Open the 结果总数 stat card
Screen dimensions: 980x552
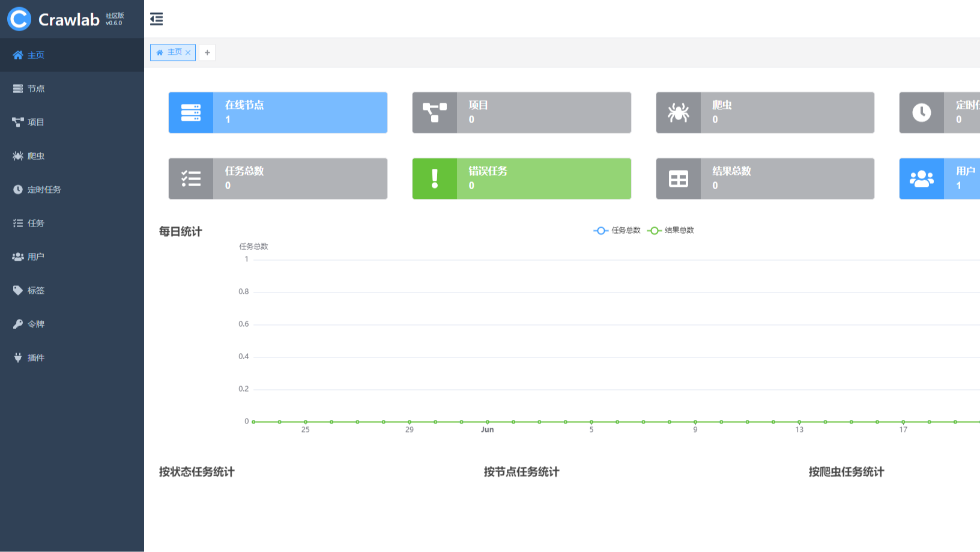click(x=765, y=178)
